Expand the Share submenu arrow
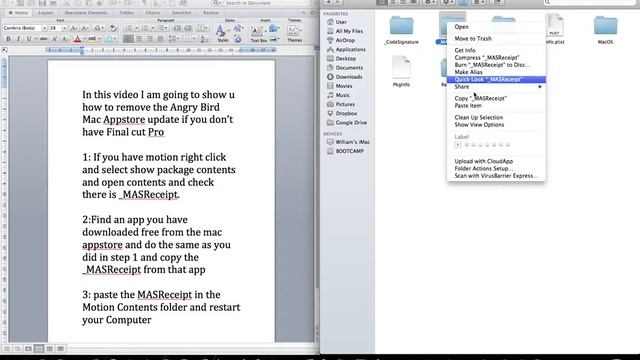640x360 pixels. [540, 87]
